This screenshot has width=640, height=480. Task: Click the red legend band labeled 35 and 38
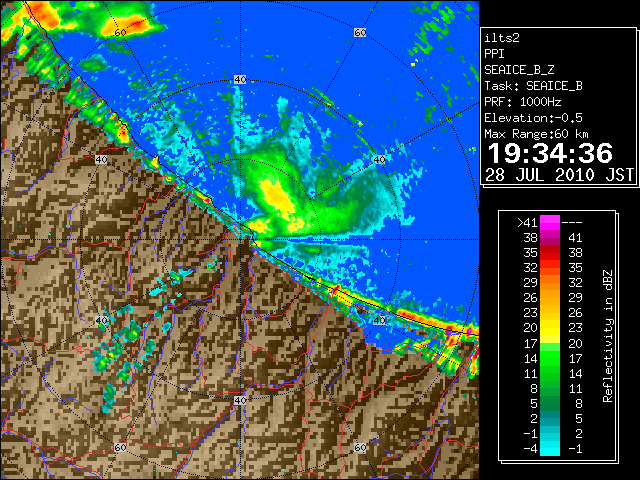tap(550, 253)
